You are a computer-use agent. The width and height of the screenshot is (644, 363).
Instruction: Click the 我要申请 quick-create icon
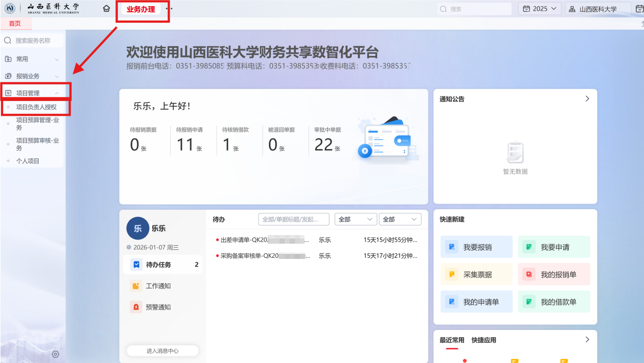[x=529, y=247]
